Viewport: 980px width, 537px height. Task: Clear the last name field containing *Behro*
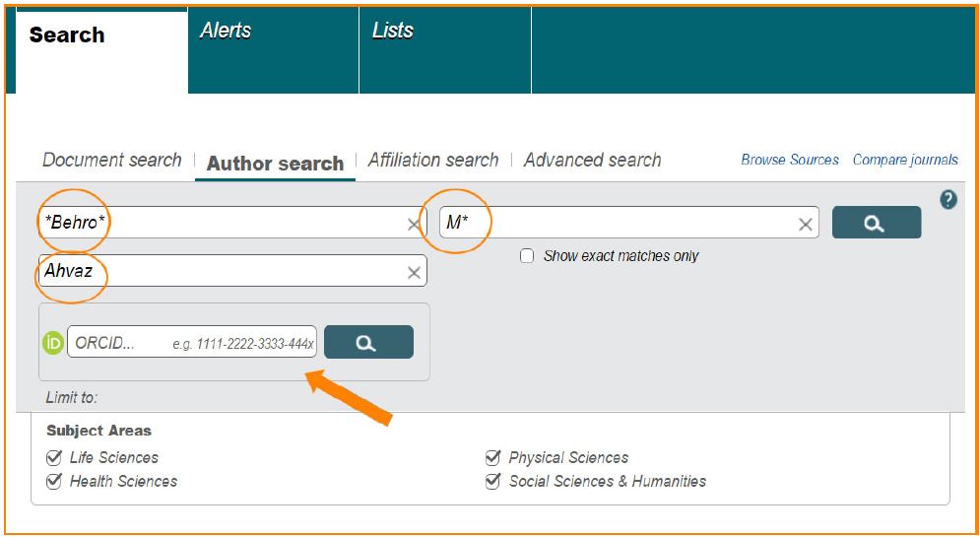[414, 225]
